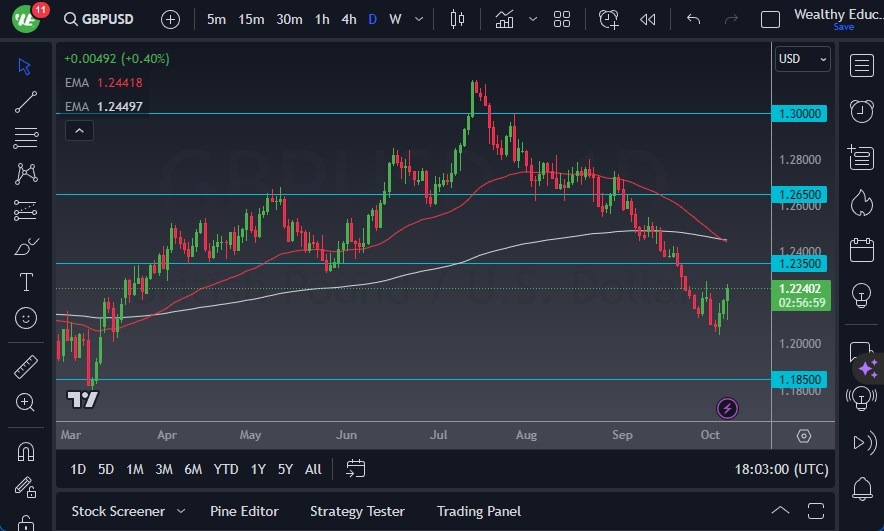The image size is (884, 531).
Task: Collapse the indicator legend chevron
Action: tap(79, 130)
